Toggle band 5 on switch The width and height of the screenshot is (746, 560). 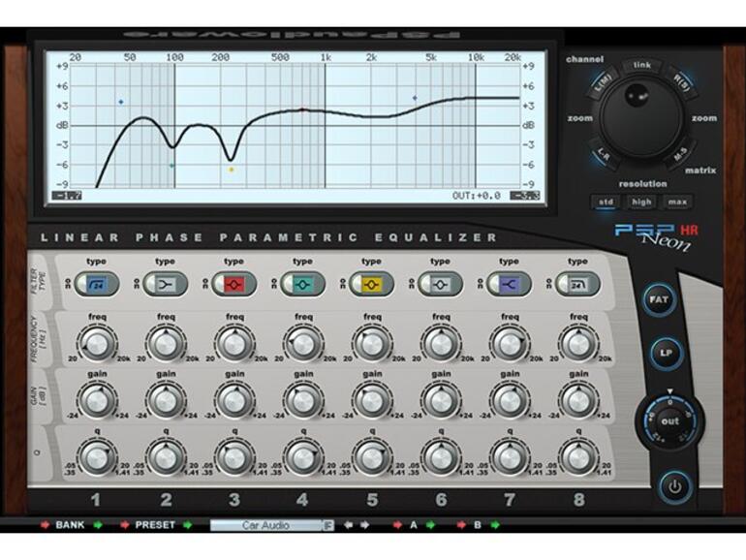356,285
